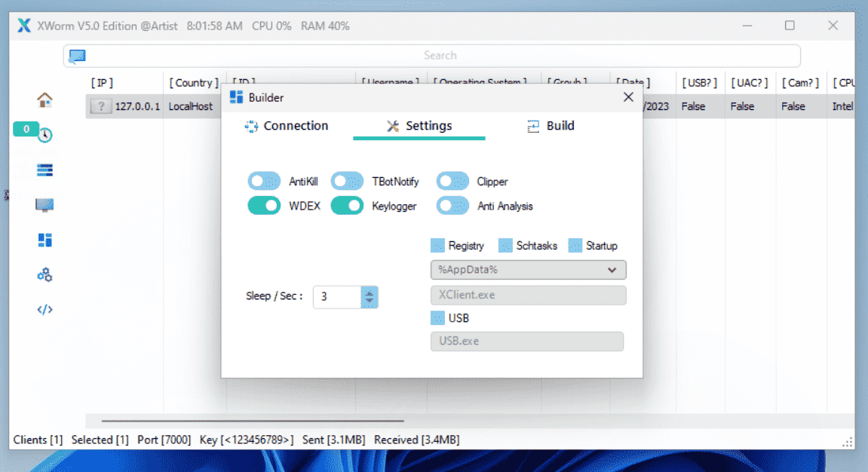Turn off the WDEX switch
The width and height of the screenshot is (868, 472).
264,206
